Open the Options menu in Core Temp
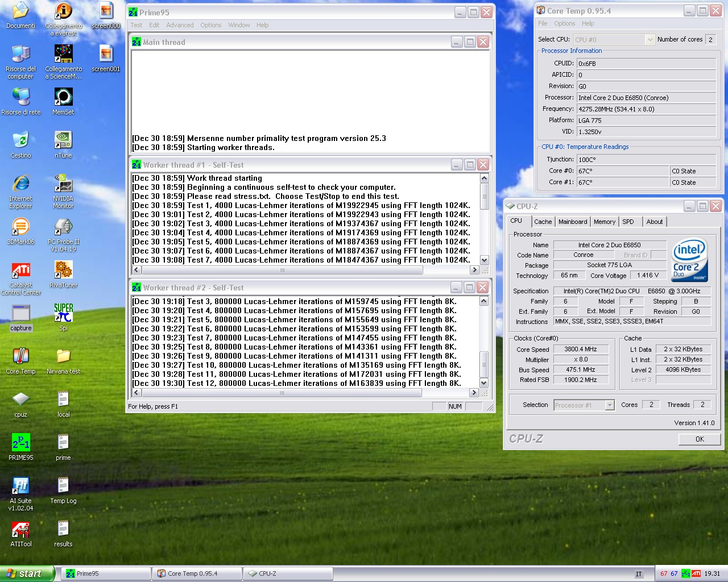Screen dimensions: 728x582 coord(565,23)
